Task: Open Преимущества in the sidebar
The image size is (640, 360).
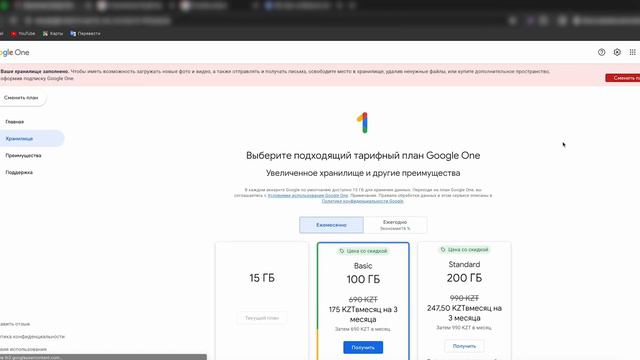Action: tap(23, 156)
